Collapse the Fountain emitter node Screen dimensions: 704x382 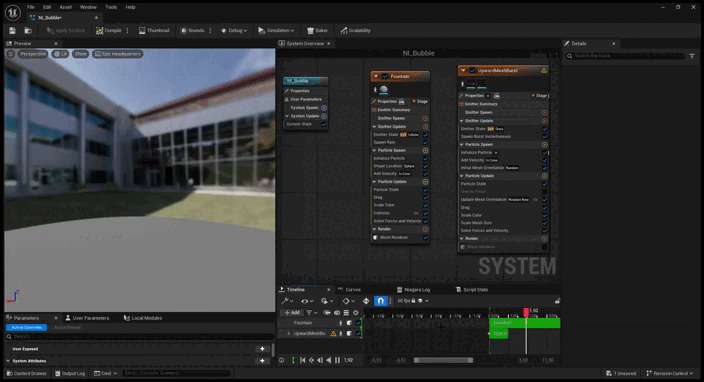[x=376, y=76]
